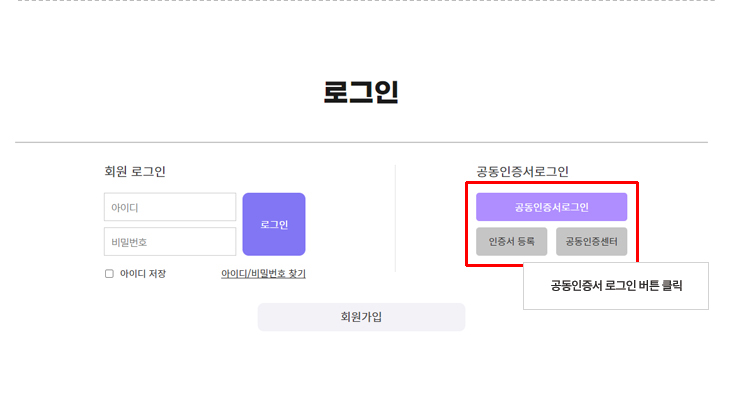The image size is (730, 401).
Task: Click the 아이디 input field
Action: (170, 207)
